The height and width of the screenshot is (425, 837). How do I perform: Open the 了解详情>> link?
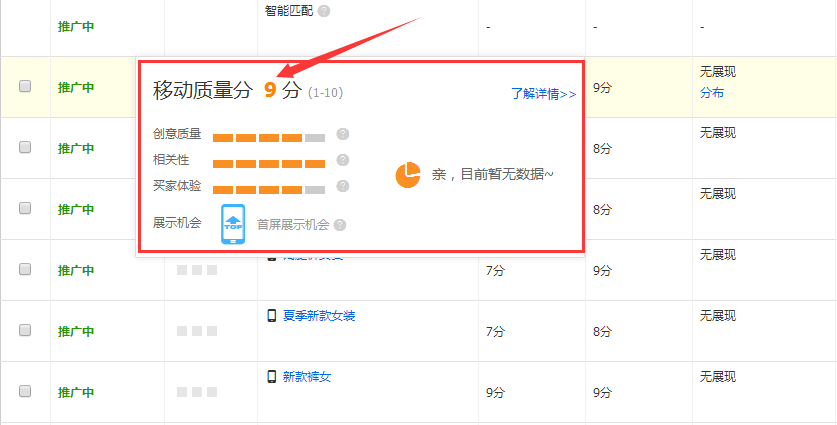[543, 94]
